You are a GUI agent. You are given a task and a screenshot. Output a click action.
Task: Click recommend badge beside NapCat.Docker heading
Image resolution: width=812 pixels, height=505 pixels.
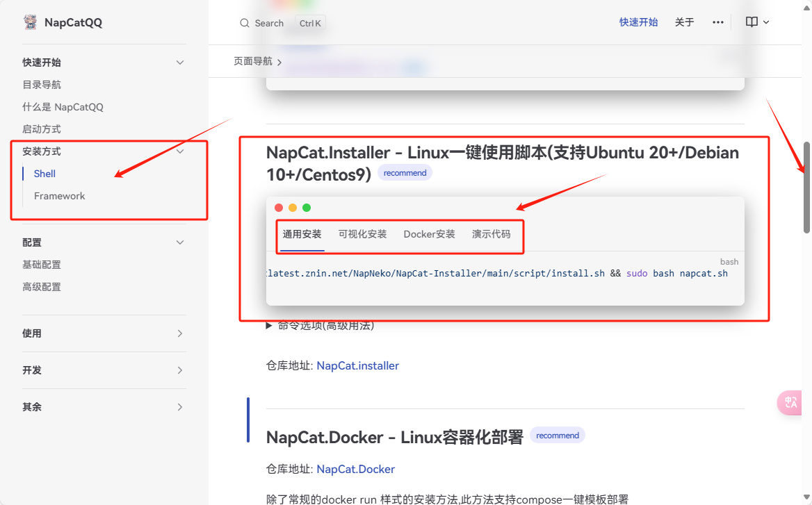[558, 435]
